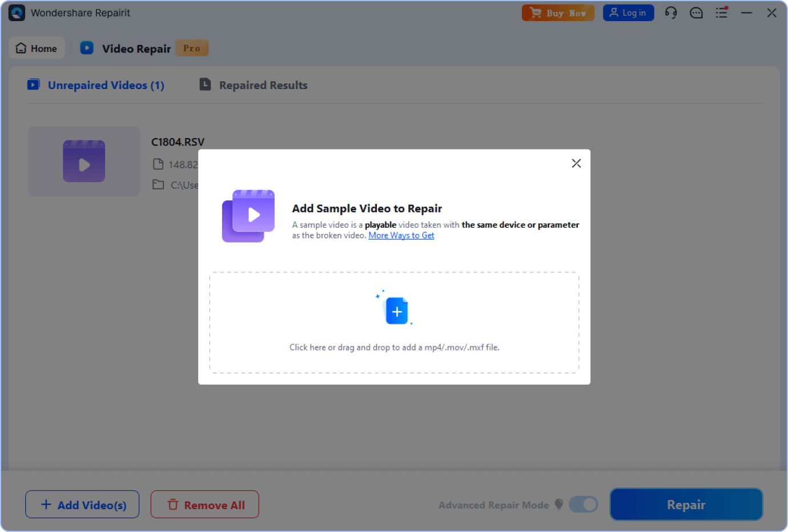Switch to Unrepaired Videos (1) tab
The image size is (788, 532).
[96, 85]
